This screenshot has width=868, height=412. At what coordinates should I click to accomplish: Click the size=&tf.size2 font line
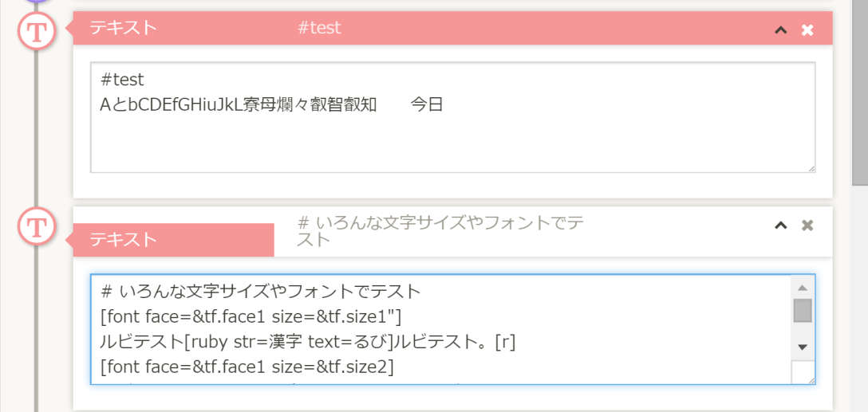[x=247, y=367]
